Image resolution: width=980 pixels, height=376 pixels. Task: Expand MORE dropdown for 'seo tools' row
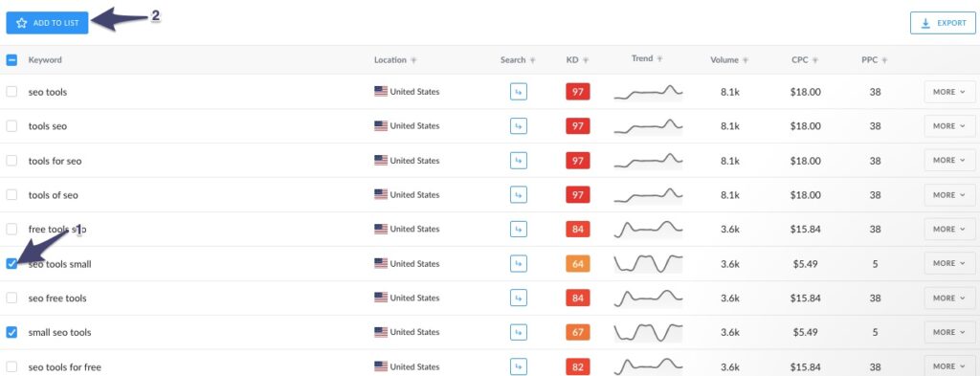[949, 92]
